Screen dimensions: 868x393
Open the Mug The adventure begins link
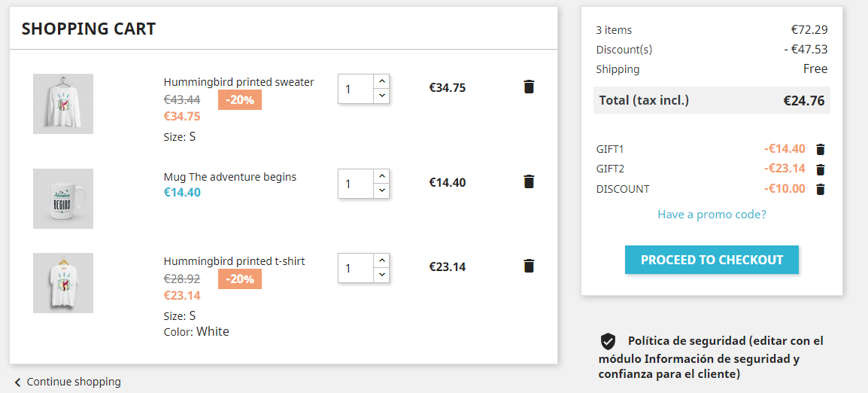click(229, 177)
